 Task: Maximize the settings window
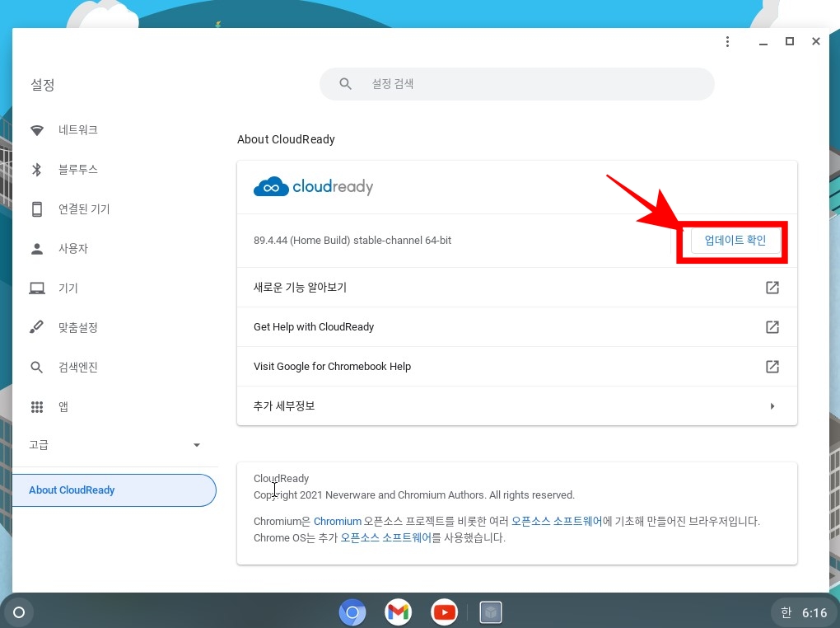(789, 41)
